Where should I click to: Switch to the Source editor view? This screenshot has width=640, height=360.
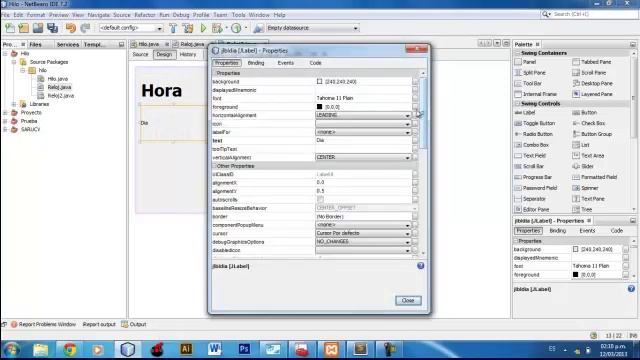pos(140,54)
